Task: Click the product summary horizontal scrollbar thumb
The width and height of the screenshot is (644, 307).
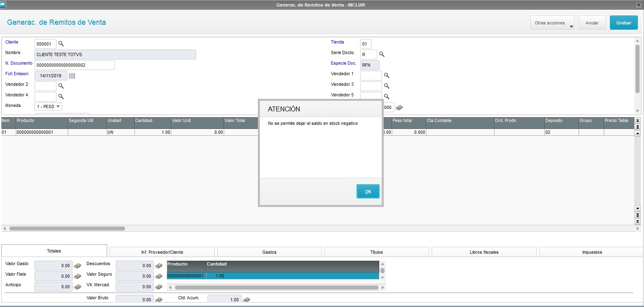Action: pyautogui.click(x=277, y=287)
